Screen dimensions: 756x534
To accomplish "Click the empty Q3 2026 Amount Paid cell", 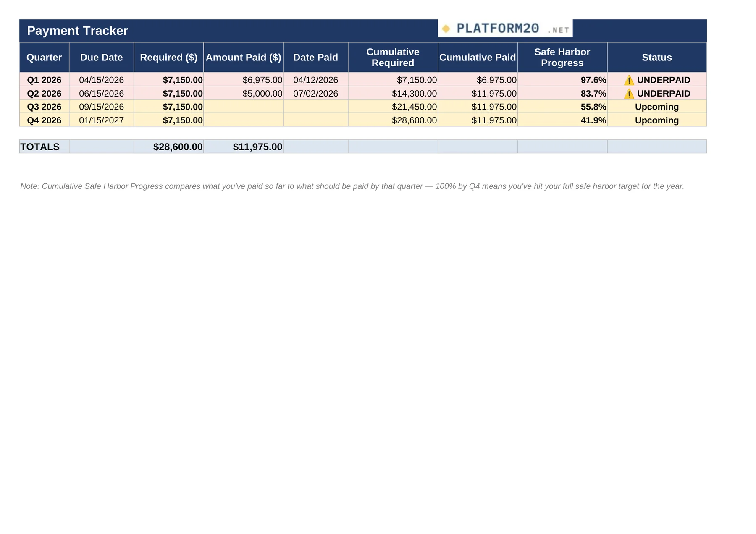I will tap(243, 107).
